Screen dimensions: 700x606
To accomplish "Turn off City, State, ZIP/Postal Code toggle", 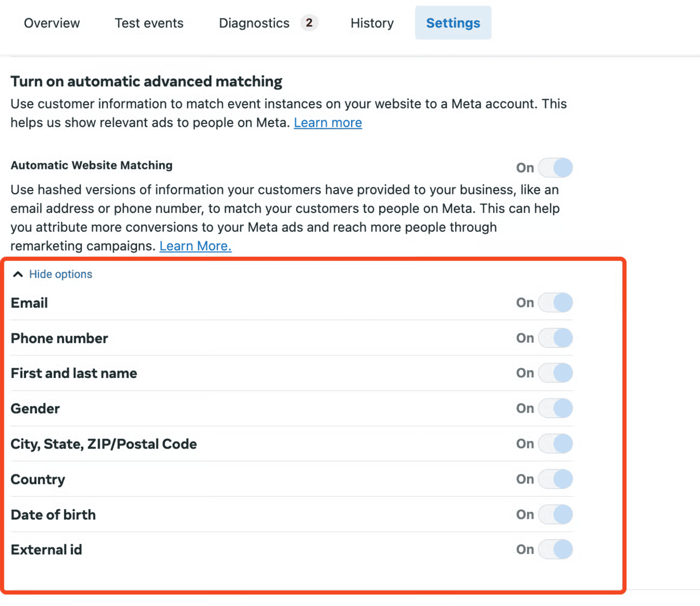I will pyautogui.click(x=555, y=444).
